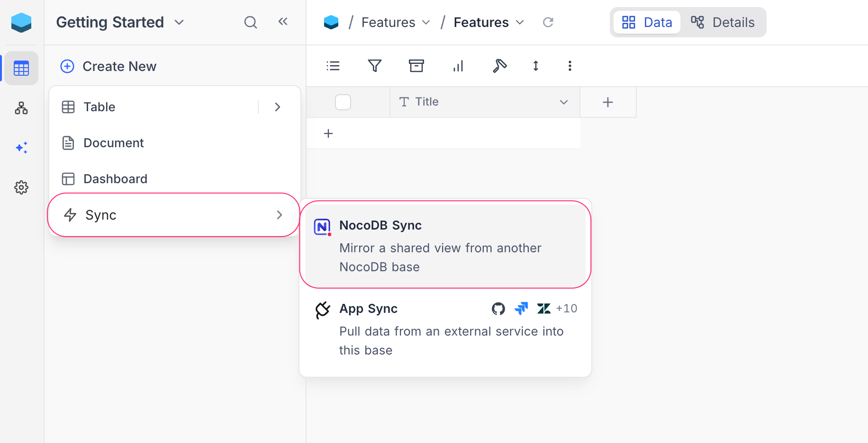Screen dimensions: 868x443
Task: Choose Table from the create menu
Action: 175,107
